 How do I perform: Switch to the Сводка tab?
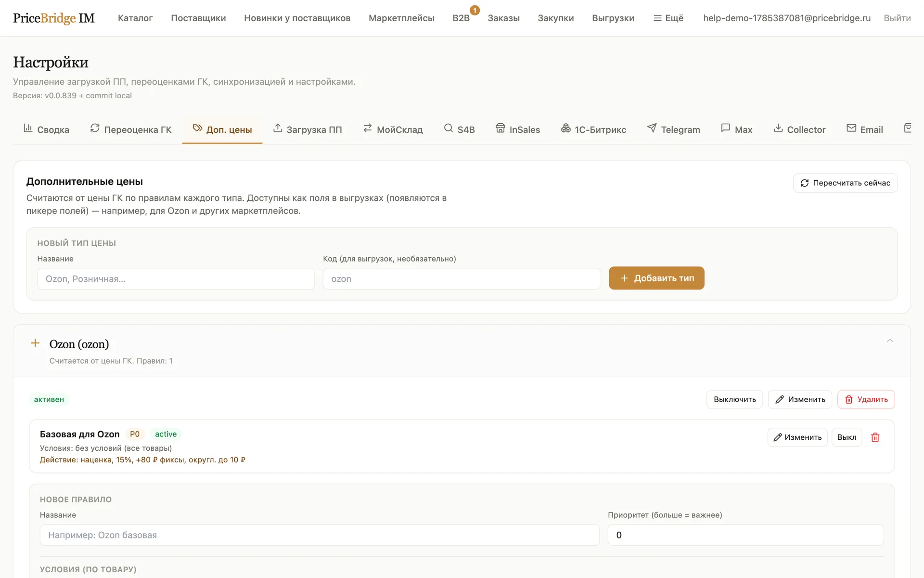[46, 129]
